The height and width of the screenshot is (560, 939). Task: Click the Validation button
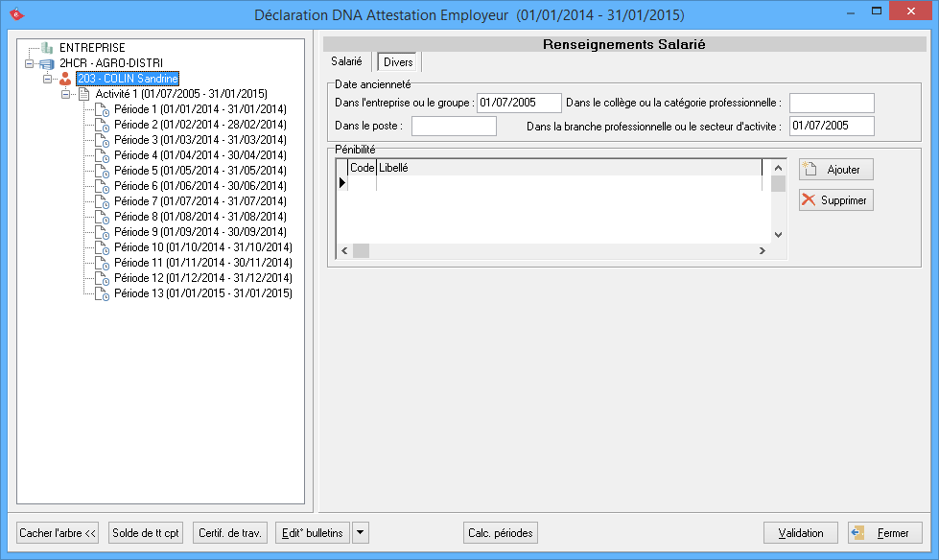tap(801, 533)
